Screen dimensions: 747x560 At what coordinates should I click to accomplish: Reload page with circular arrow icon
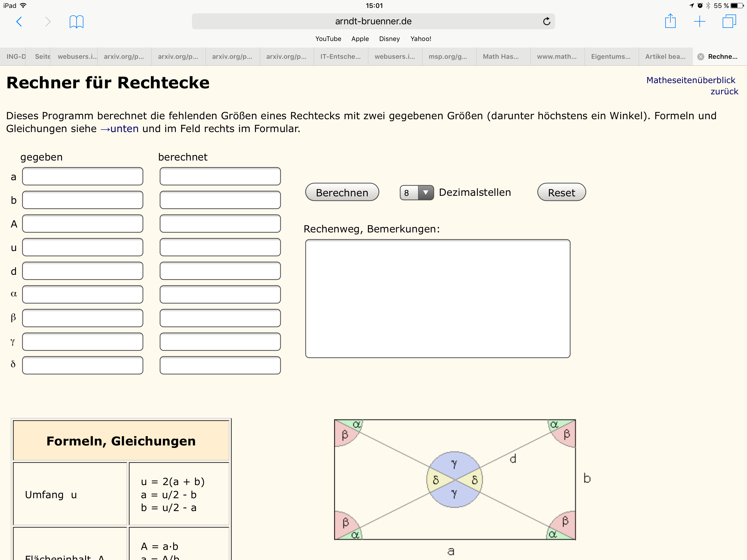click(x=546, y=21)
